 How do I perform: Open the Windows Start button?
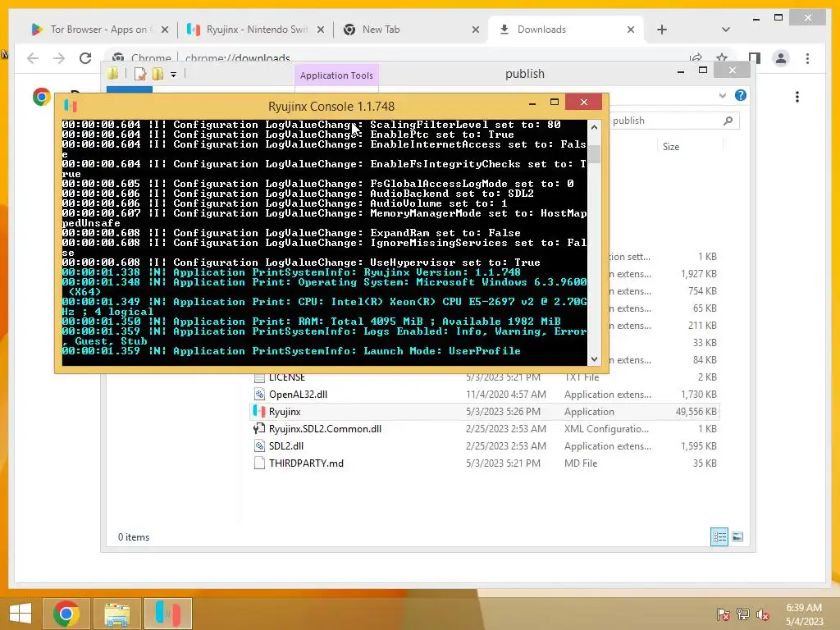pyautogui.click(x=21, y=614)
